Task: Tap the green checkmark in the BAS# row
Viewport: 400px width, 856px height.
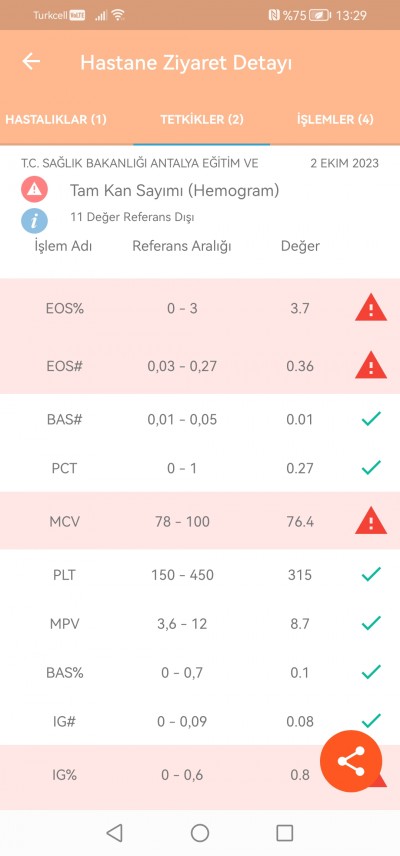Action: pyautogui.click(x=371, y=419)
